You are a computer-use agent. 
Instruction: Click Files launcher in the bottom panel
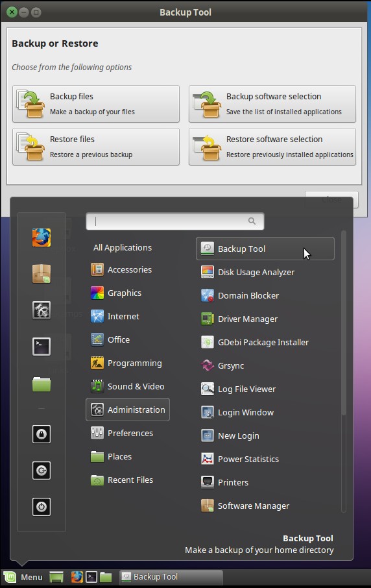106,577
